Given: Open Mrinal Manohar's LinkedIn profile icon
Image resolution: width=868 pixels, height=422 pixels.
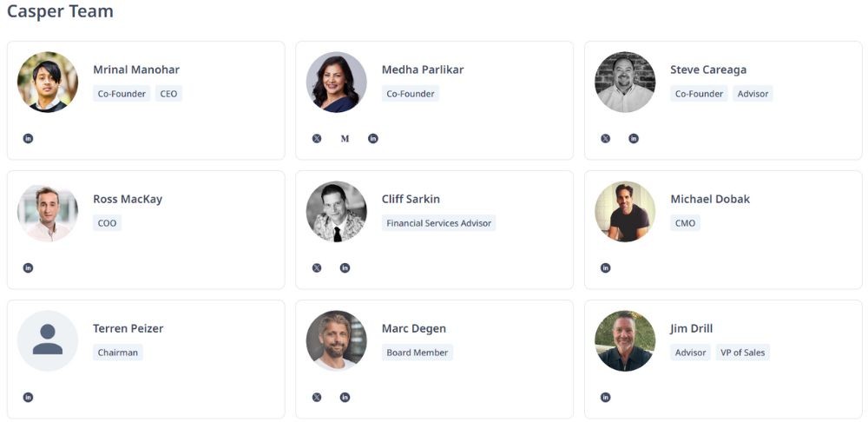Looking at the screenshot, I should tap(28, 139).
